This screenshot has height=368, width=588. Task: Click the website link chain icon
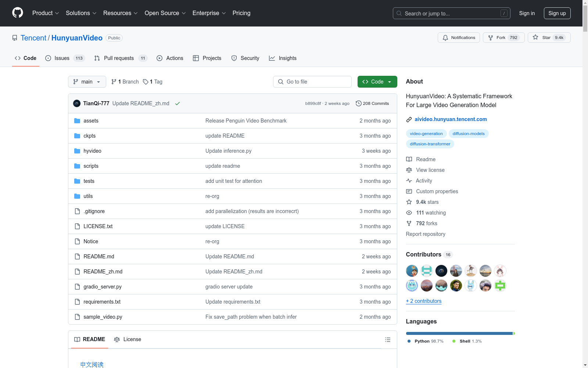[409, 119]
